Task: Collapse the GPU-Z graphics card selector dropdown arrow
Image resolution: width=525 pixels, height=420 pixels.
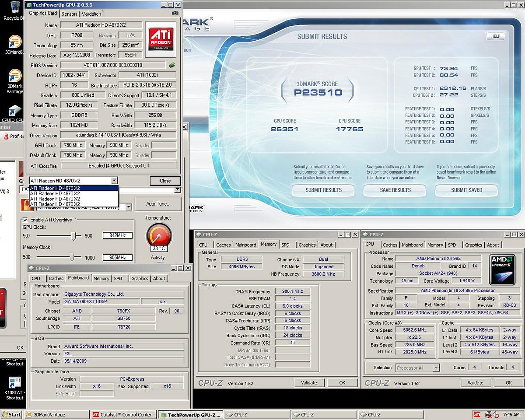Action: coord(114,181)
